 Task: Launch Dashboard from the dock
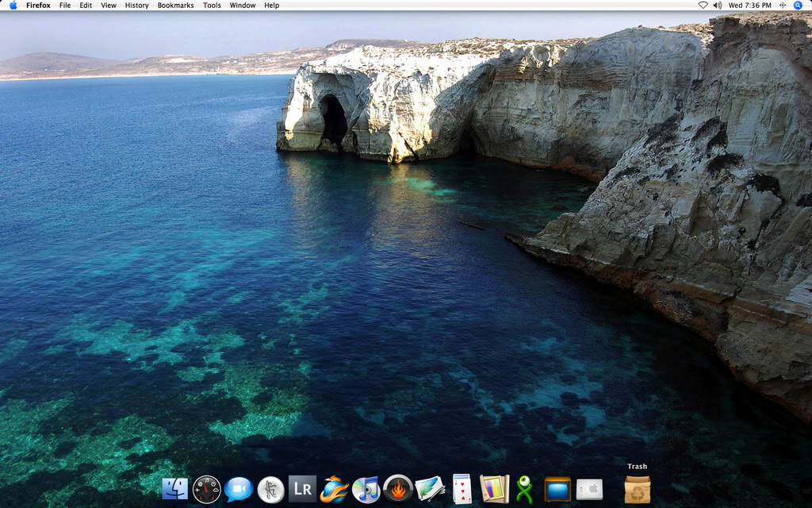[206, 488]
